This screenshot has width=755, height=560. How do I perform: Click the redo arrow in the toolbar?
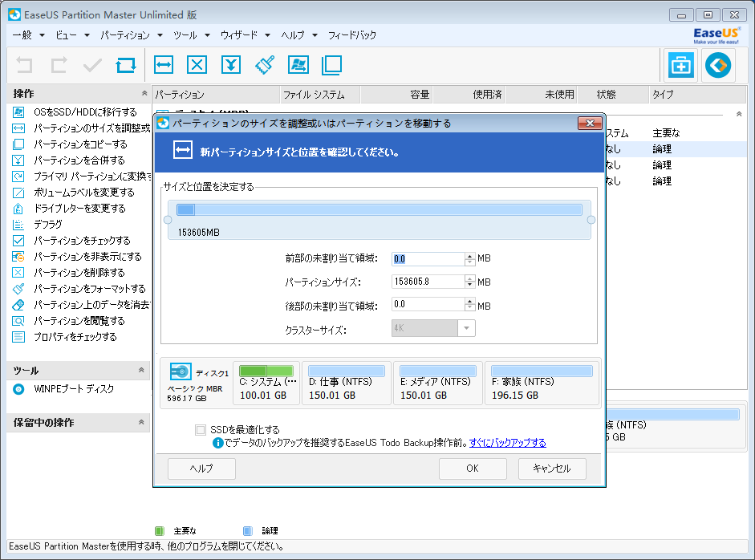click(x=59, y=65)
